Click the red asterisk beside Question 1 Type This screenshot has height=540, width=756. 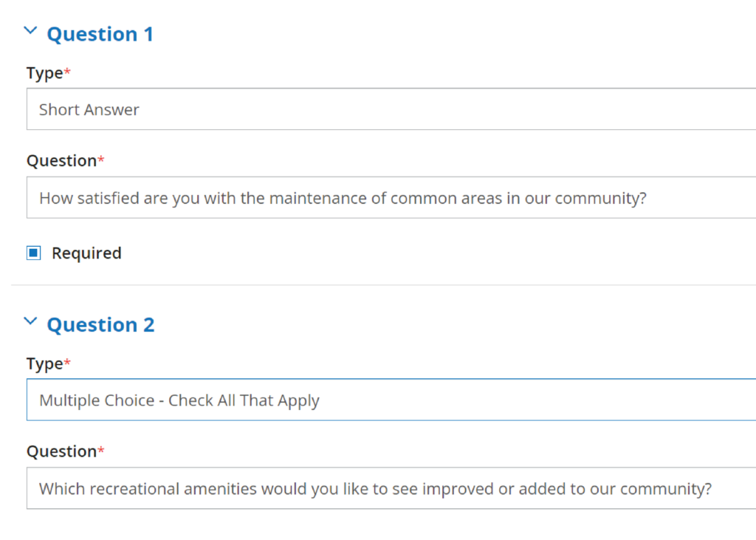[x=67, y=72]
